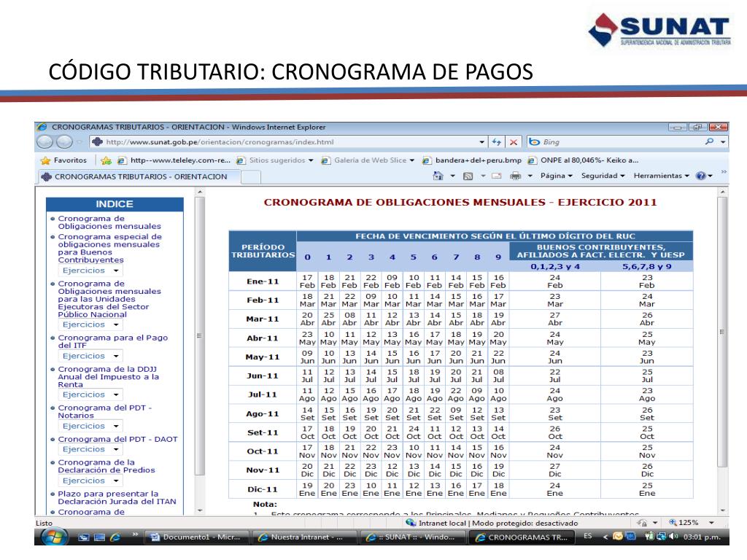747x560 pixels.
Task: Open the Ejercicios dropdown under Pago del ITF
Action: pos(90,356)
